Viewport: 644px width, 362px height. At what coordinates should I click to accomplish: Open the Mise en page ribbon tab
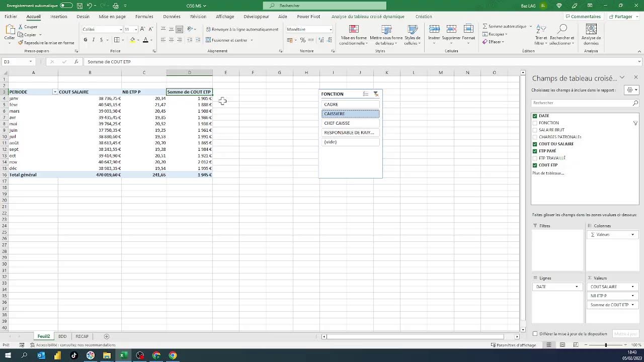pos(112,17)
